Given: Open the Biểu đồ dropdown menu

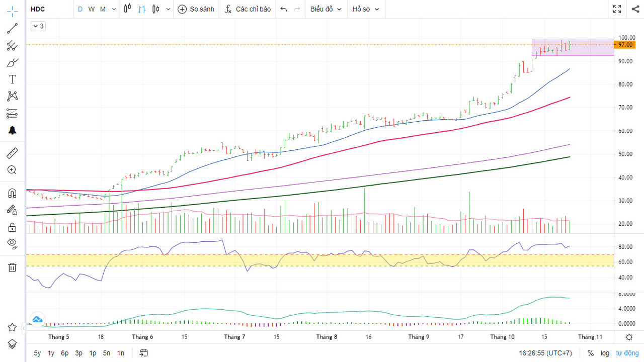Looking at the screenshot, I should click(326, 9).
